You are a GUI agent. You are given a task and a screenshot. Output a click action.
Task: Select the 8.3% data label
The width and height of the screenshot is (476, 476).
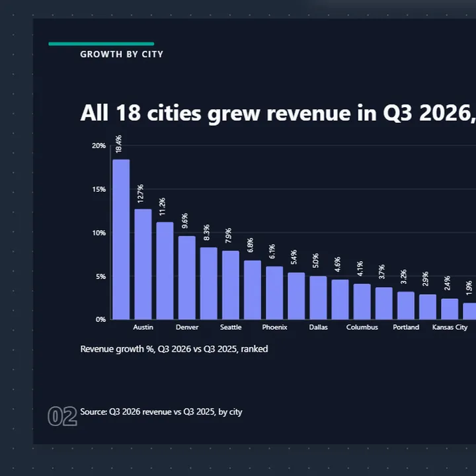(x=206, y=233)
